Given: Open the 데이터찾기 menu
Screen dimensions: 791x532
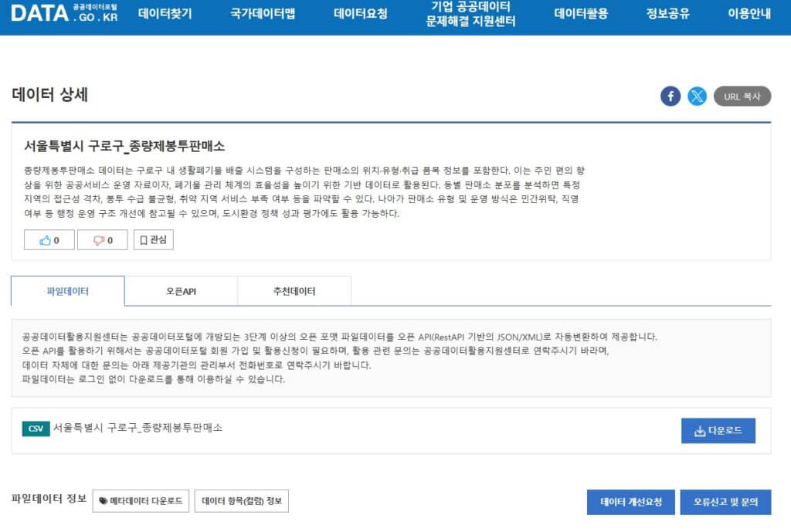Looking at the screenshot, I should click(165, 14).
